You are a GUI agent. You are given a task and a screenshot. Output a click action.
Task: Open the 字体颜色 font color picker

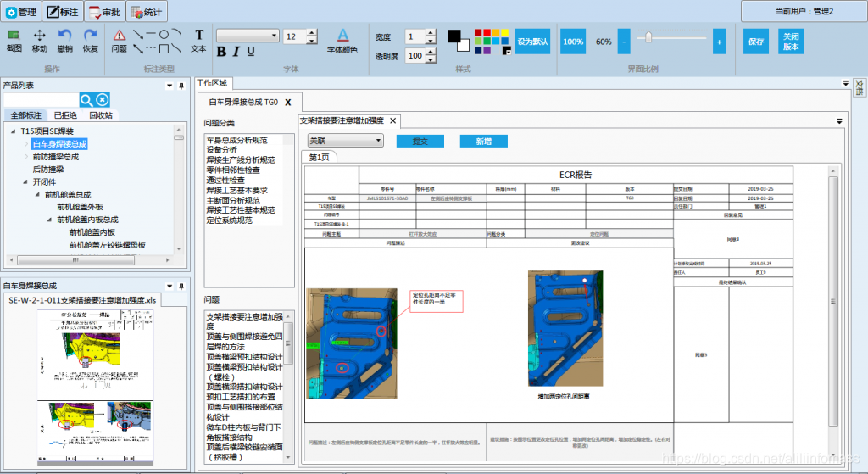342,42
